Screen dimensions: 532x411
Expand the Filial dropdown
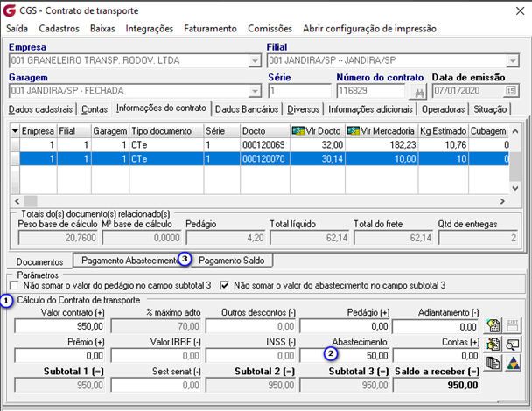[x=513, y=61]
